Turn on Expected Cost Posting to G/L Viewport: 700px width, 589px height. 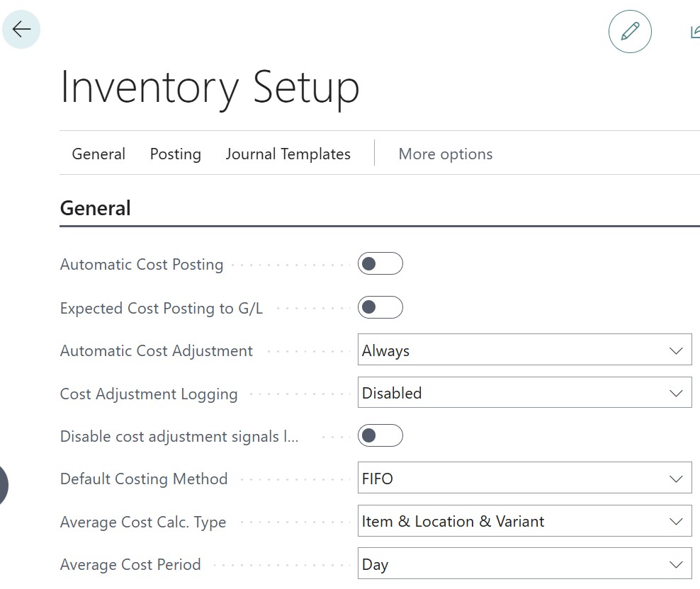[x=380, y=307]
